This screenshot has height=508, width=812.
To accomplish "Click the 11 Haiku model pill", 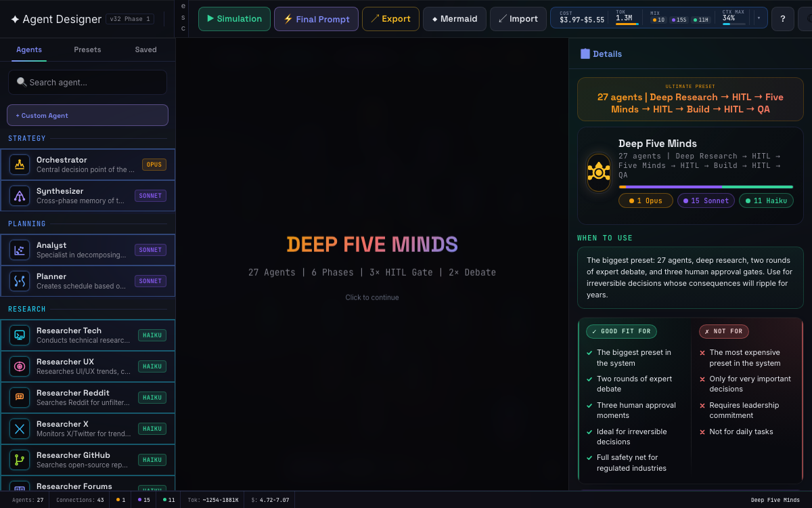I will 766,200.
